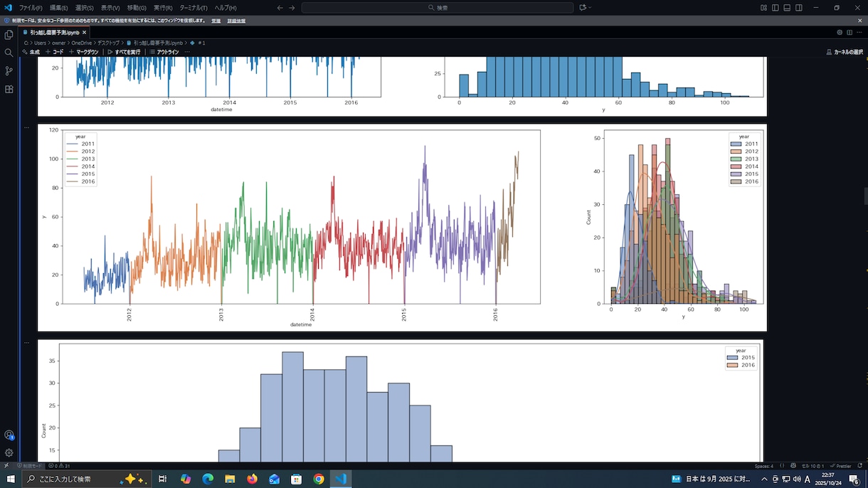Click the 管理 link in the banner
The image size is (868, 488).
point(216,21)
